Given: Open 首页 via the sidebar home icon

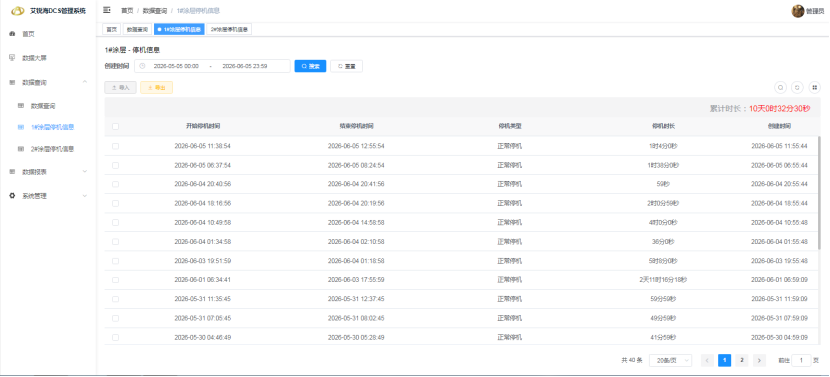Looking at the screenshot, I should point(12,34).
